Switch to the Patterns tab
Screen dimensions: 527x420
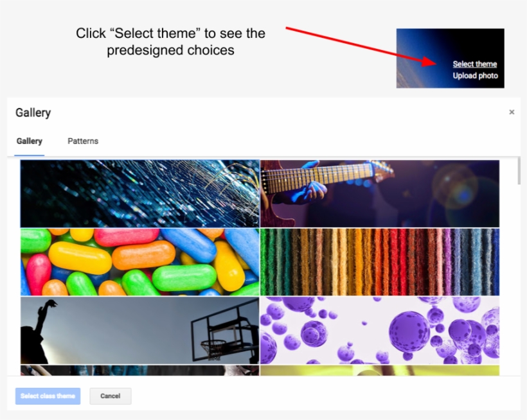[x=83, y=141]
